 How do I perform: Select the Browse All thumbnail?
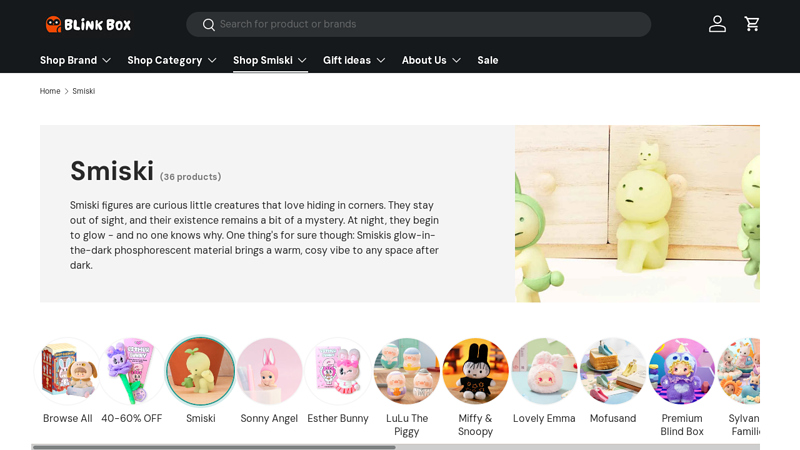[66, 371]
